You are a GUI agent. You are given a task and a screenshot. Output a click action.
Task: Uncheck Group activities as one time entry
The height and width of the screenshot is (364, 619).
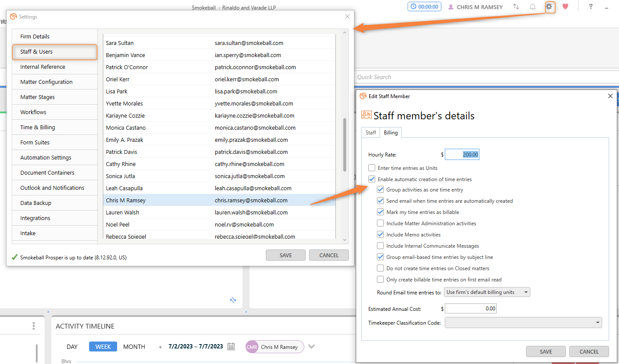pos(380,189)
